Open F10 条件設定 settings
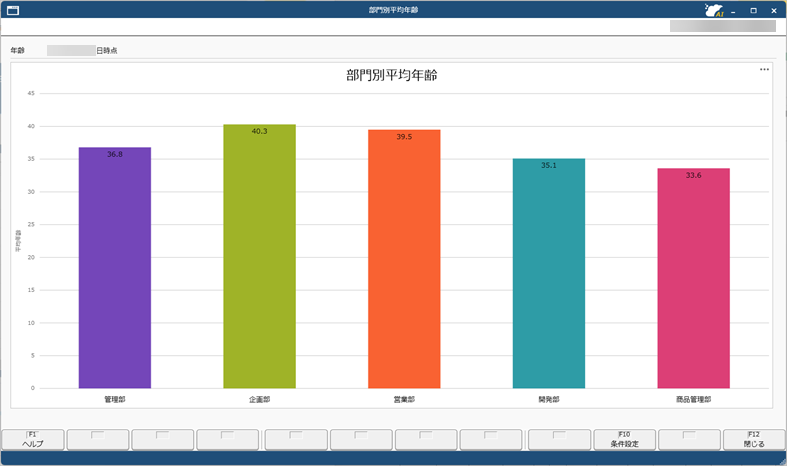 pos(624,439)
